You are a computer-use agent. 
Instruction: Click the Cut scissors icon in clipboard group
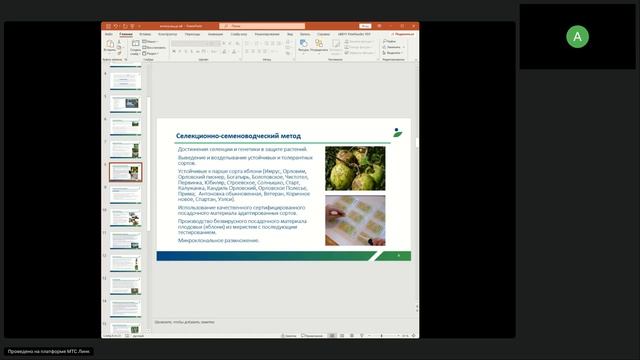tap(119, 42)
